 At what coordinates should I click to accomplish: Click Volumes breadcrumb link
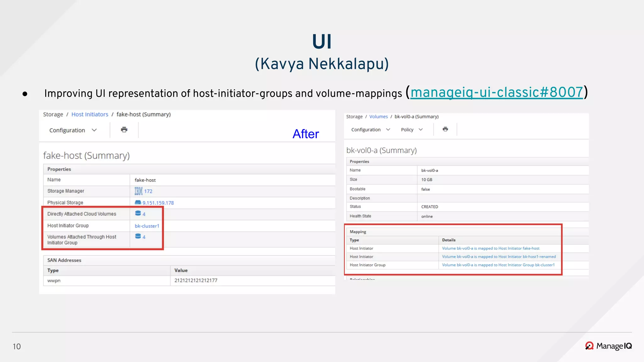click(378, 117)
